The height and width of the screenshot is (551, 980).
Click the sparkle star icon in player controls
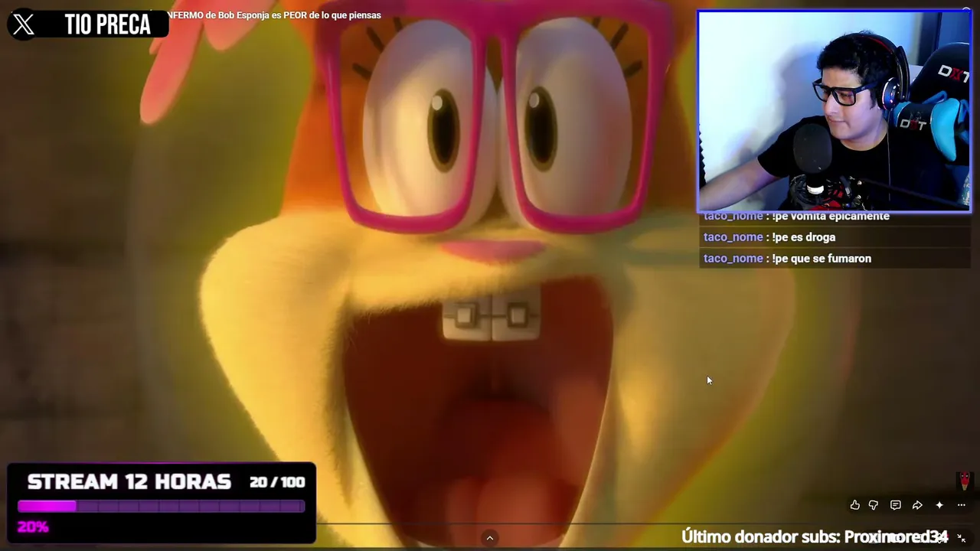[x=939, y=505]
